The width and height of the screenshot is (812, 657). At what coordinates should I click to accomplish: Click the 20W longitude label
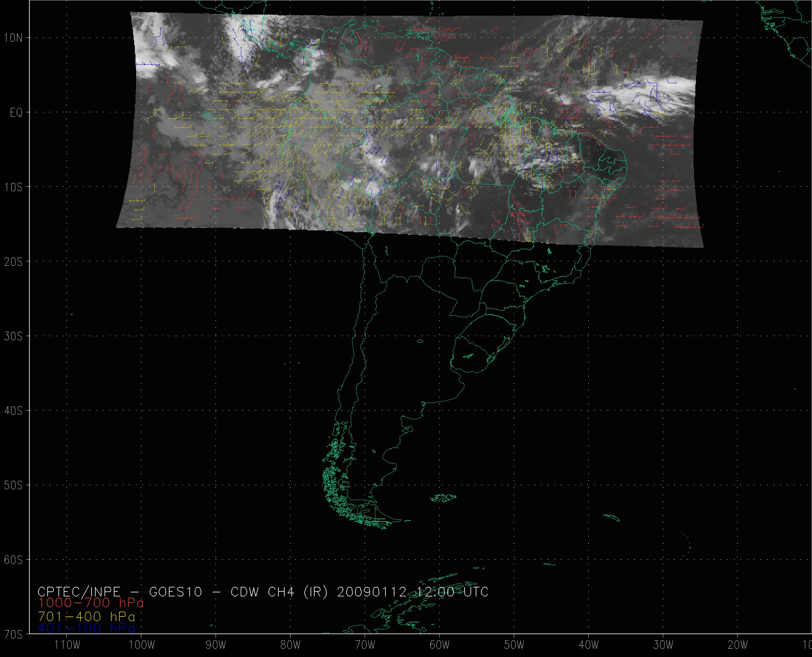point(738,645)
